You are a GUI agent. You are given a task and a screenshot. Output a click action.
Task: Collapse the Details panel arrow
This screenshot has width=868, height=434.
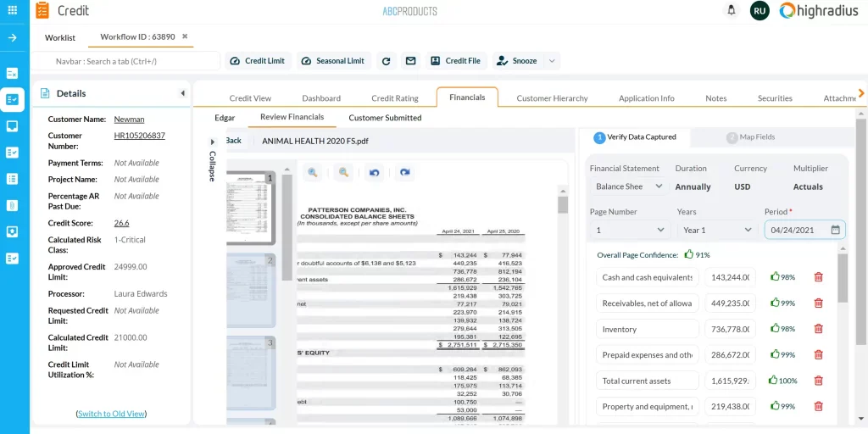(x=183, y=93)
